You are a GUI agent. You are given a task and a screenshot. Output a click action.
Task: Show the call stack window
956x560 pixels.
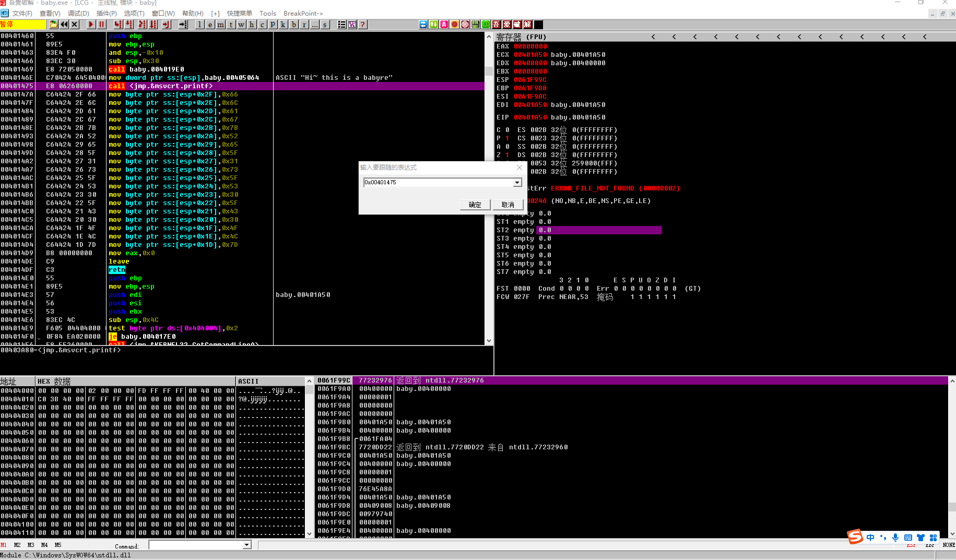(282, 25)
